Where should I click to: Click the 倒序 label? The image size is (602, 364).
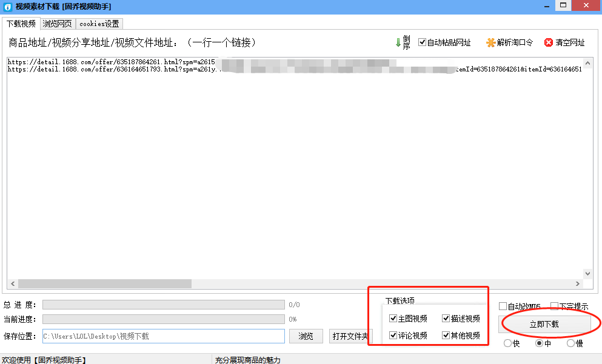click(x=407, y=42)
